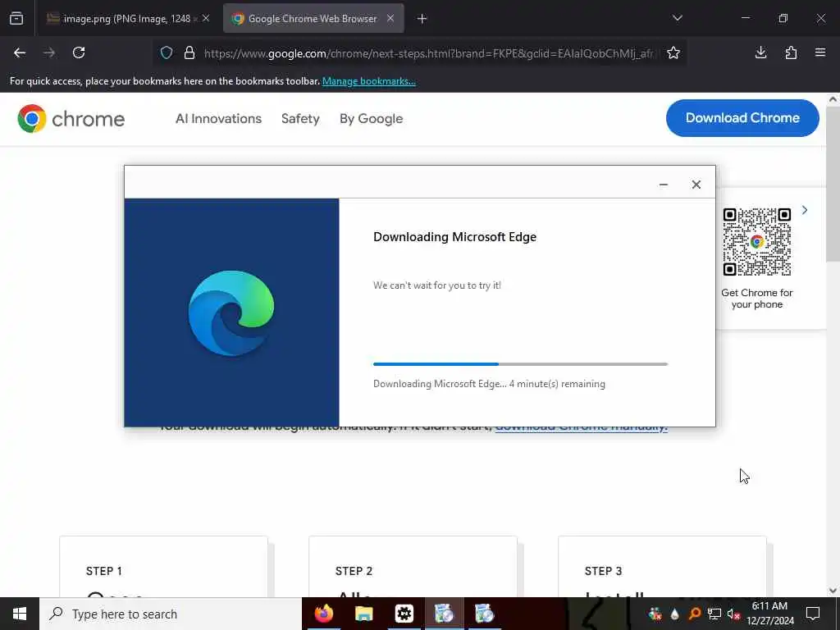This screenshot has height=630, width=840.
Task: Open the taskbar clock and date
Action: pyautogui.click(x=769, y=614)
